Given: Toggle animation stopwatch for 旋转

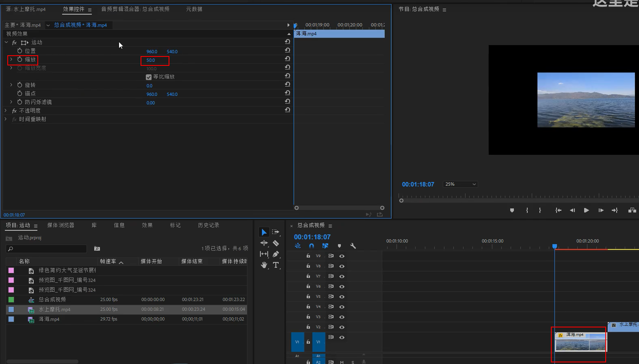Looking at the screenshot, I should [x=20, y=85].
